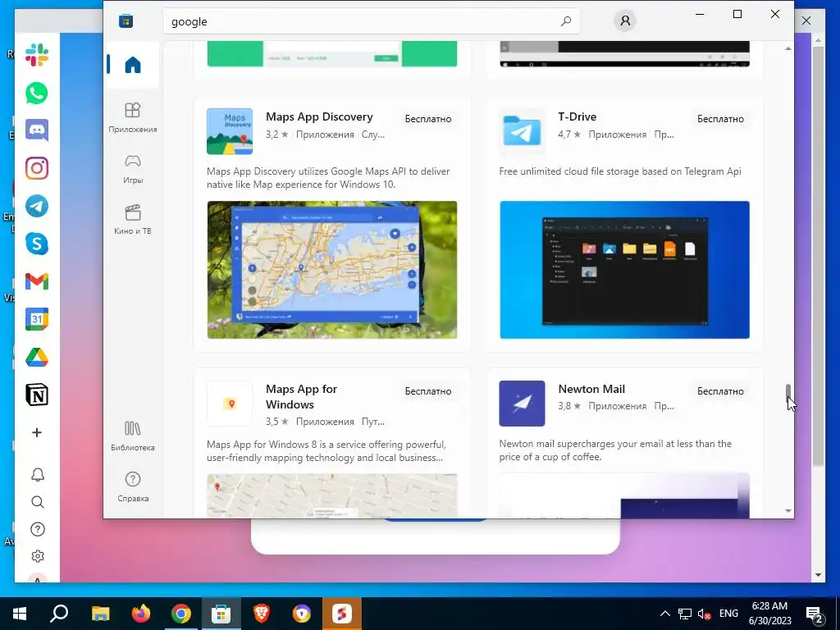This screenshot has width=840, height=630.
Task: Open Maps App for Windows icon
Action: coord(230,404)
